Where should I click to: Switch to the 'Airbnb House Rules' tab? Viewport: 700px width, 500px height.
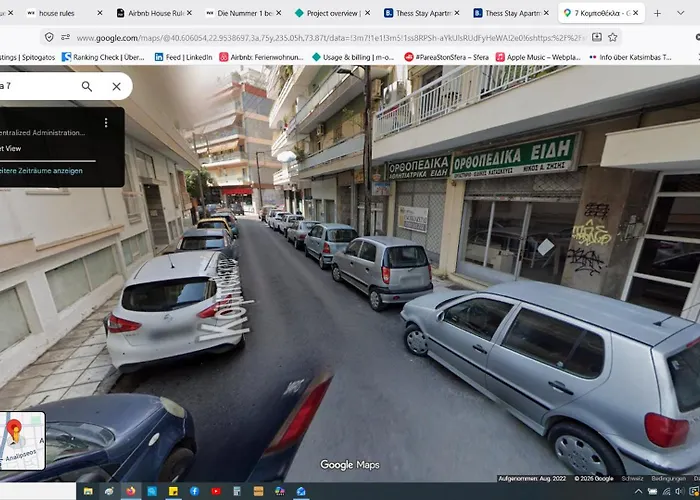[x=156, y=13]
